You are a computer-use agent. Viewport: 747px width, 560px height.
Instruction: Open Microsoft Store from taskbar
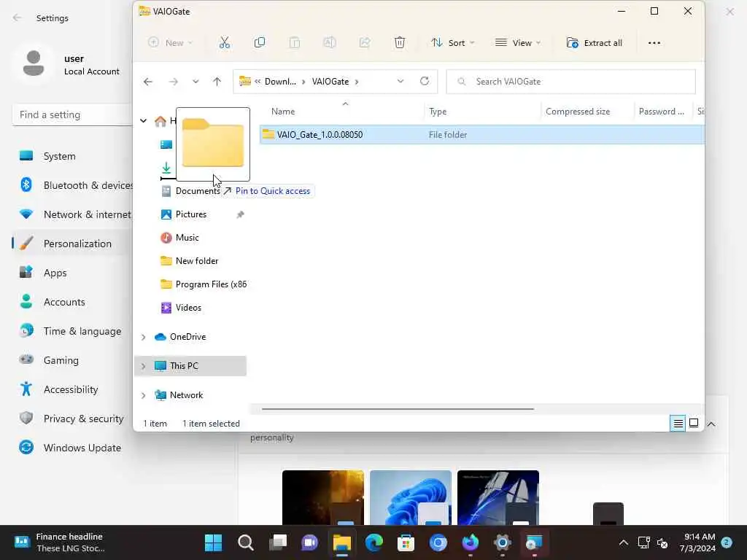406,542
